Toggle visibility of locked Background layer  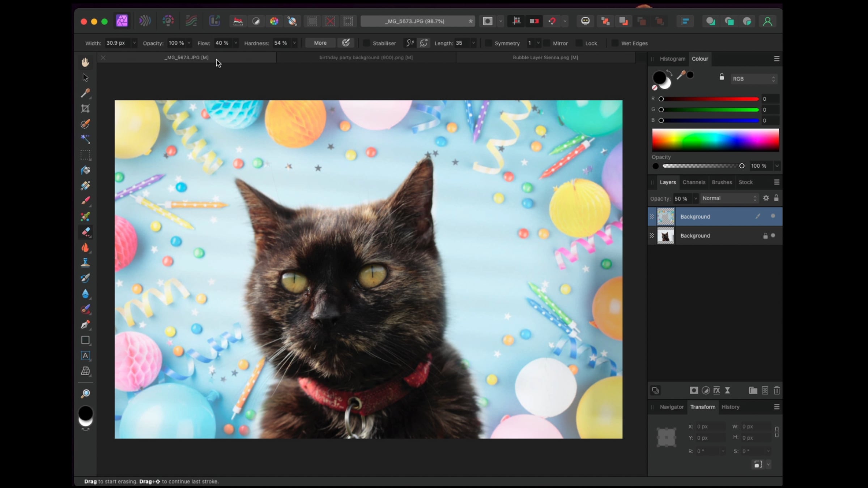pos(773,235)
